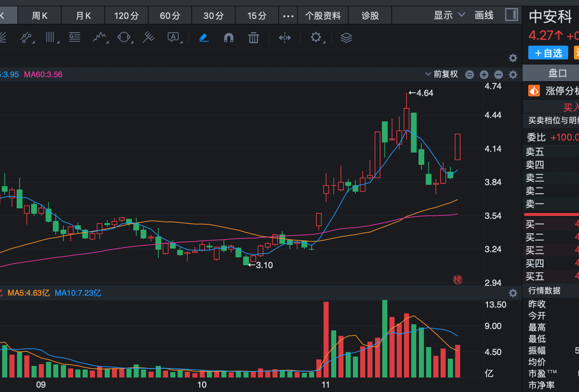Open the gear settings above the chart header
This screenshot has height=392, width=579.
pos(513,58)
